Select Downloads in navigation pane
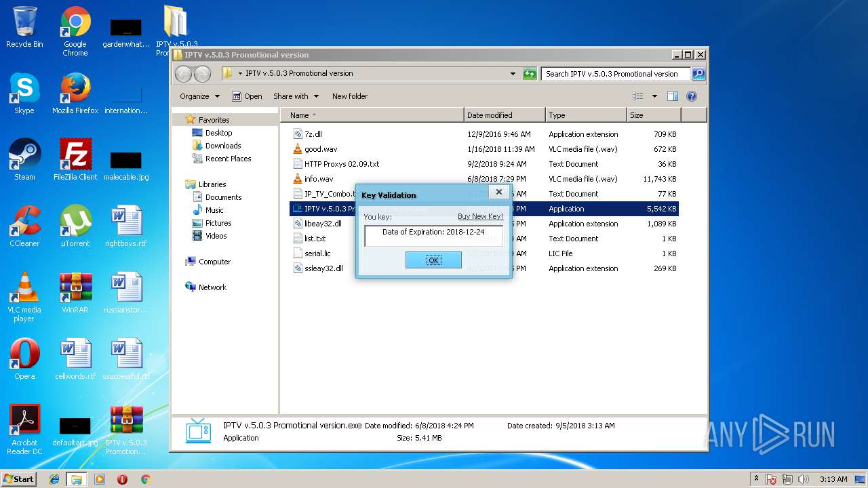 (x=223, y=146)
